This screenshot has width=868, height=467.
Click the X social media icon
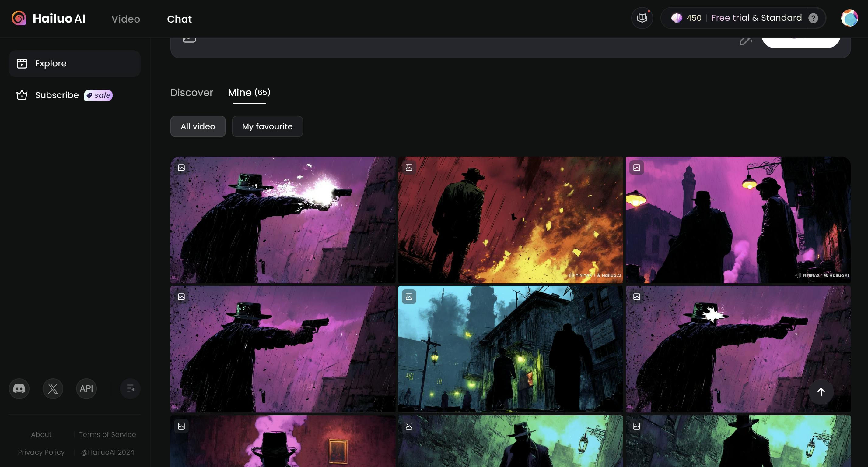[53, 389]
